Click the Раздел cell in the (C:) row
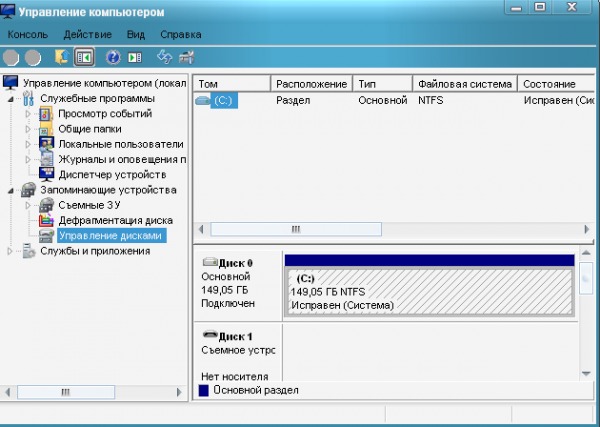The image size is (600, 427). click(293, 101)
